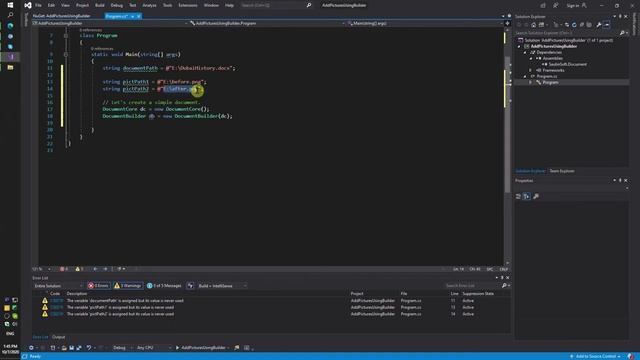Switch to Output tab
The image size is (640, 360).
[x=58, y=337]
